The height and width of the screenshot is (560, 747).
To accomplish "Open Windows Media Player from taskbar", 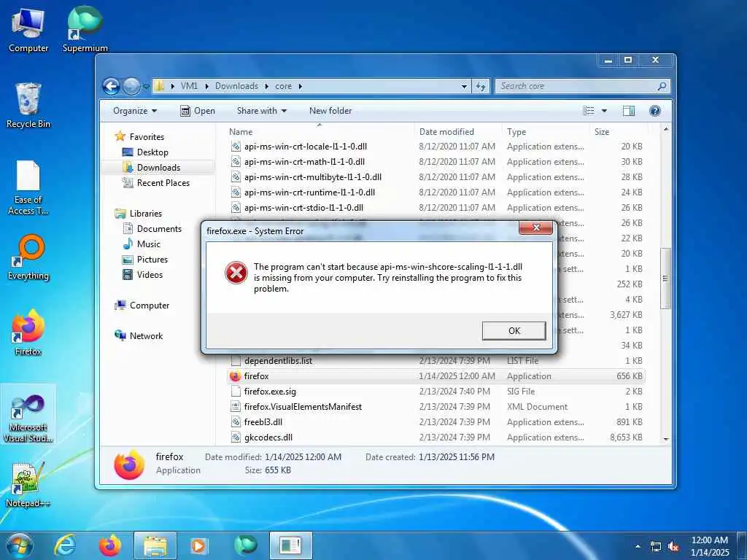I will click(x=198, y=545).
